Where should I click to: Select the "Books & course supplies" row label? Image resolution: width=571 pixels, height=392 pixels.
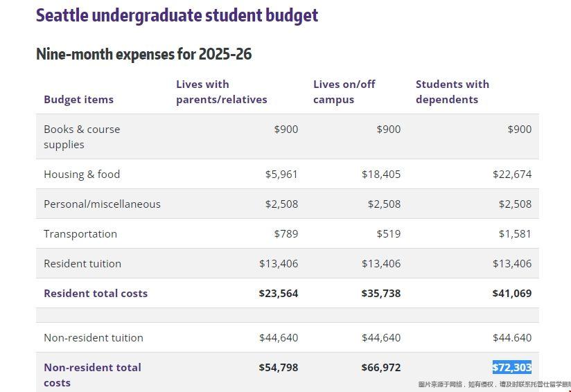tap(82, 136)
